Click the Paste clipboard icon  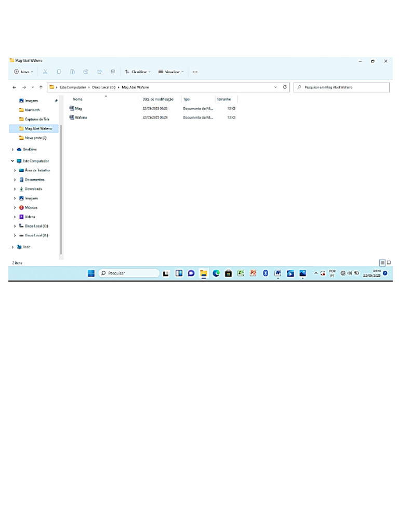[72, 72]
